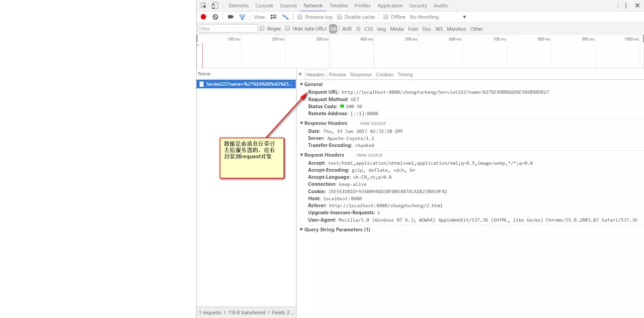Close the request details pane
The image size is (644, 318).
click(300, 74)
